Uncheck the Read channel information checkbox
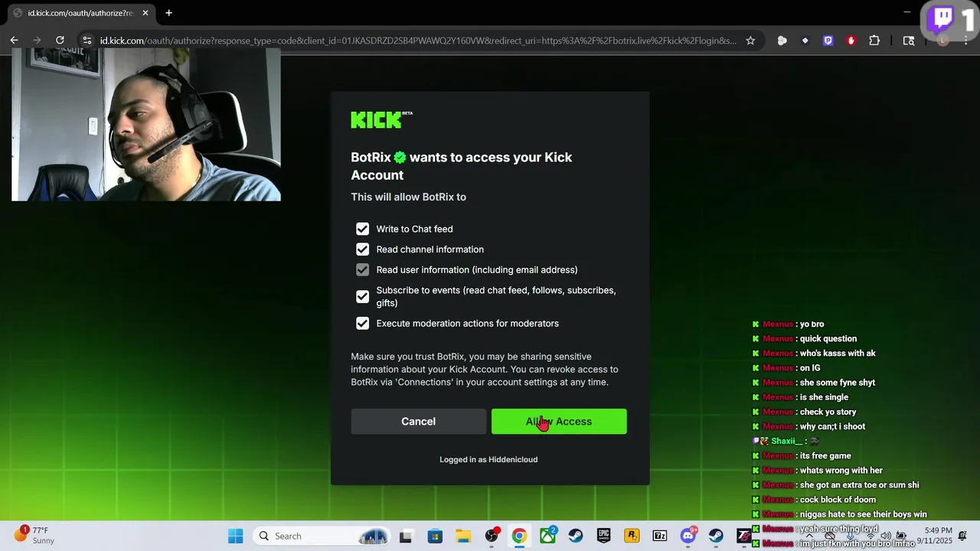980x551 pixels. tap(362, 249)
